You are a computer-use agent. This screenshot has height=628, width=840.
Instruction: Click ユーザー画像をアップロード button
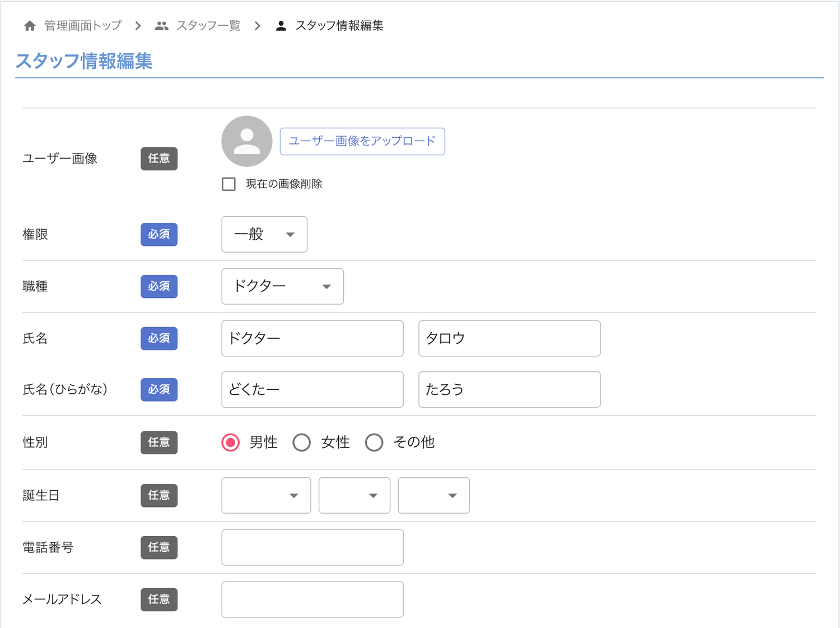point(362,141)
